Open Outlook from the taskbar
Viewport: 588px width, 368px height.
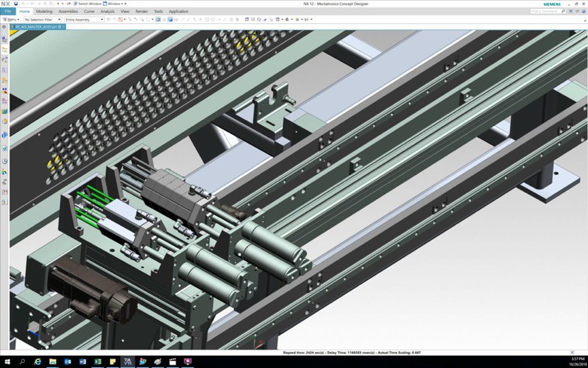[x=67, y=362]
